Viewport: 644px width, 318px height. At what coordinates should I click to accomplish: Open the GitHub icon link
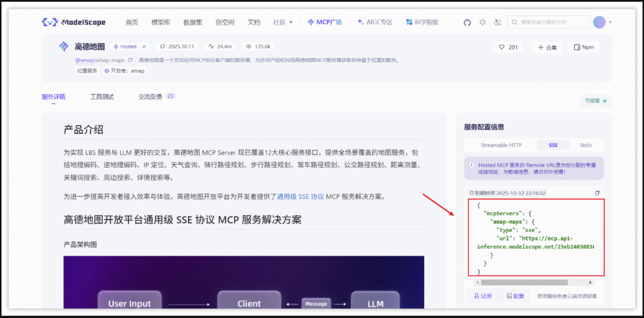[467, 23]
